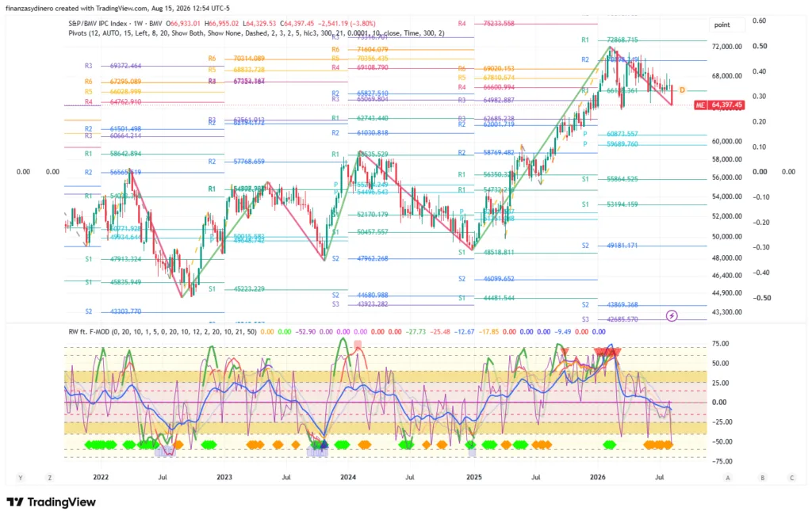Click the -52.90 indicator value
The image size is (812, 519).
tap(305, 332)
